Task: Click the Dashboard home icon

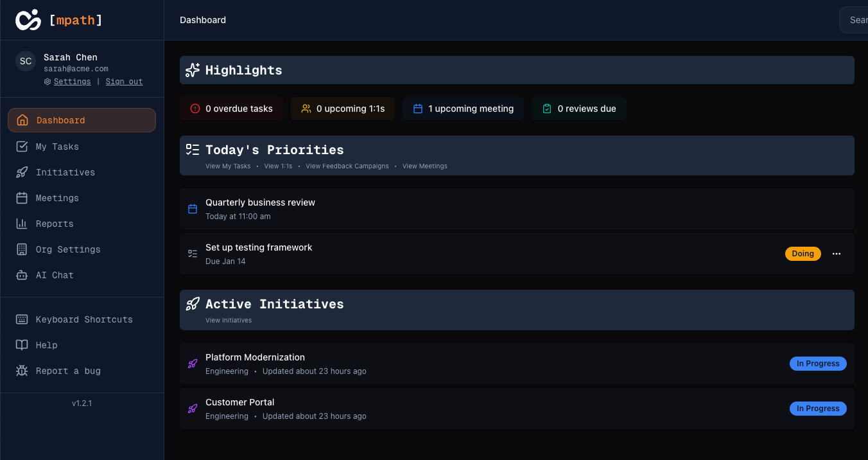Action: pos(22,120)
